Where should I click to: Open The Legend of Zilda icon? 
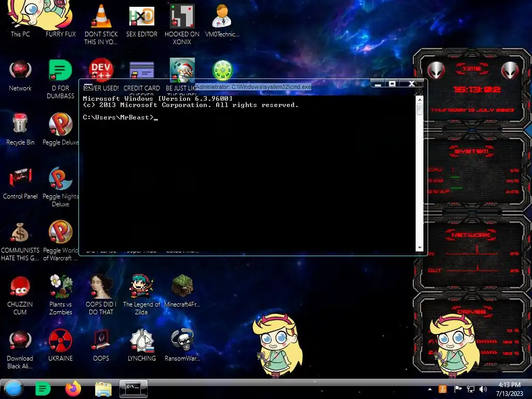141,295
